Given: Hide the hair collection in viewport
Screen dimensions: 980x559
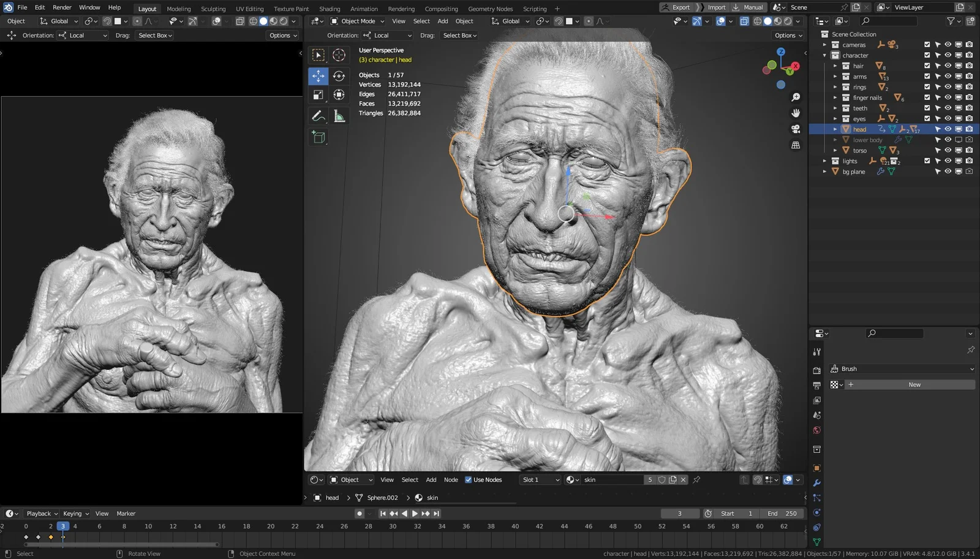Looking at the screenshot, I should coord(948,66).
